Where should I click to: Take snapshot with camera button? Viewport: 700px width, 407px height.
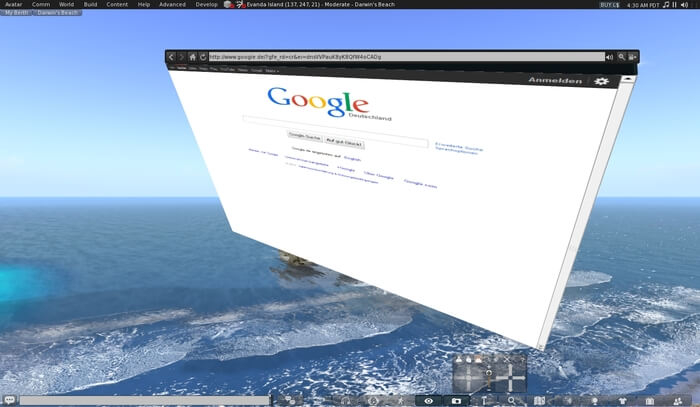(x=456, y=401)
